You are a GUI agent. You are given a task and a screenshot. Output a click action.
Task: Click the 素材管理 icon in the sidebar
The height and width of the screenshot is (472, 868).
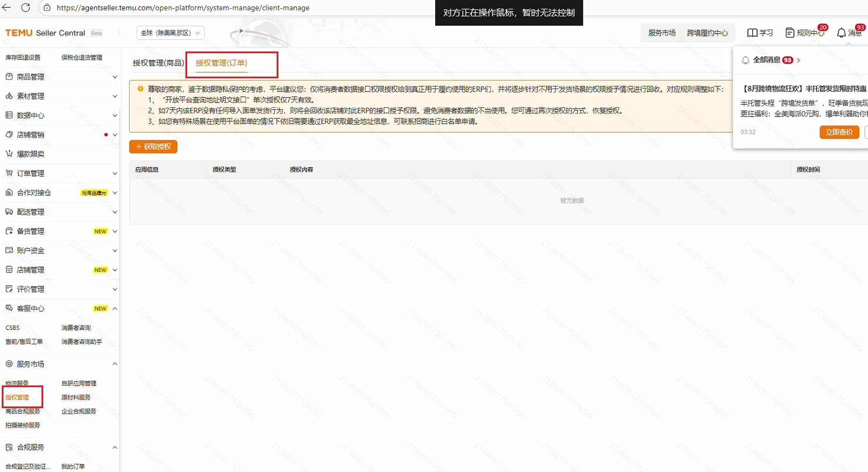9,96
